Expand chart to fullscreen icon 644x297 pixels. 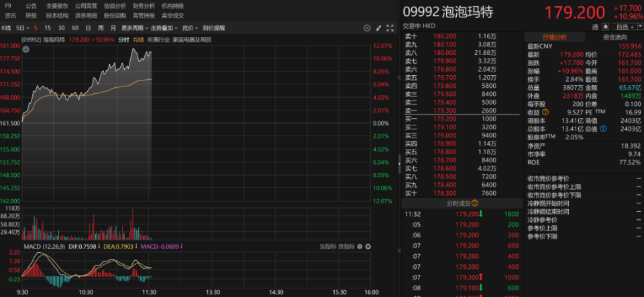point(389,28)
